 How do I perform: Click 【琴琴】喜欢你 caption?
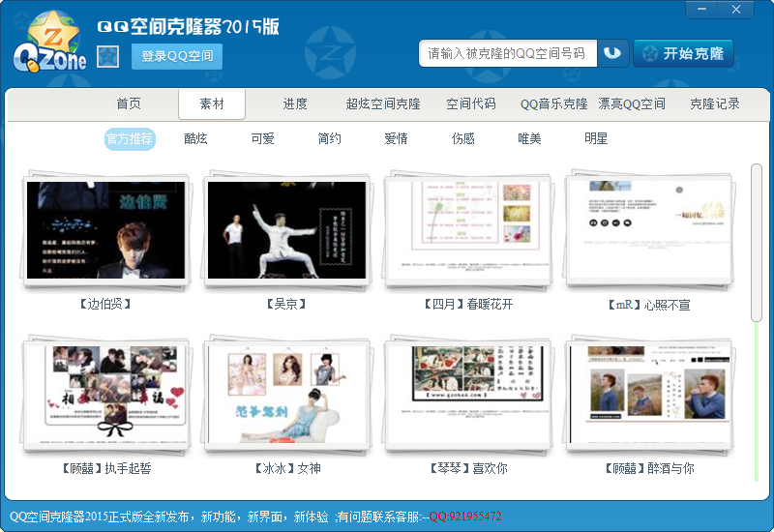click(x=468, y=468)
